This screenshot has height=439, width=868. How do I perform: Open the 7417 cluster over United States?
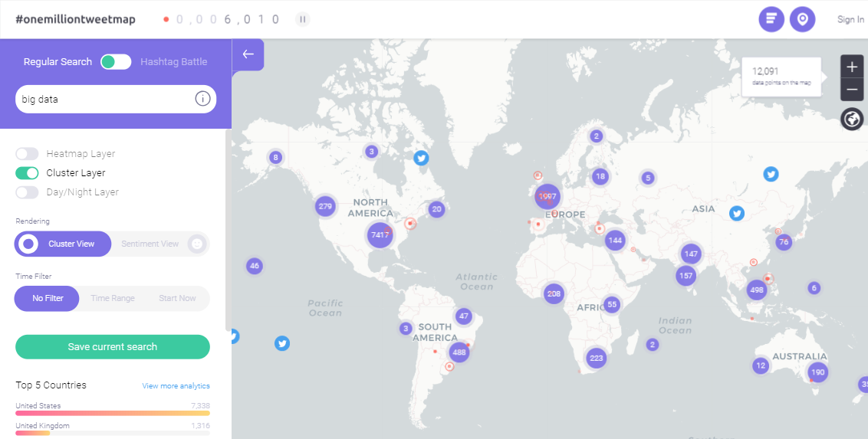(380, 235)
